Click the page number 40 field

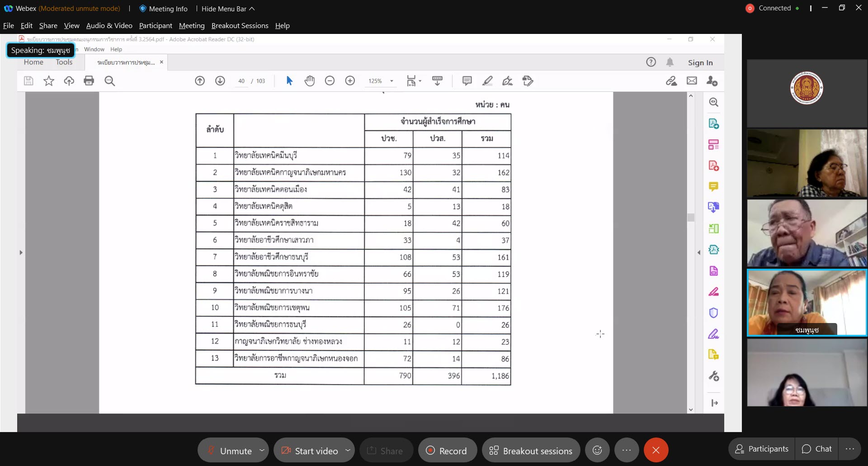click(241, 81)
